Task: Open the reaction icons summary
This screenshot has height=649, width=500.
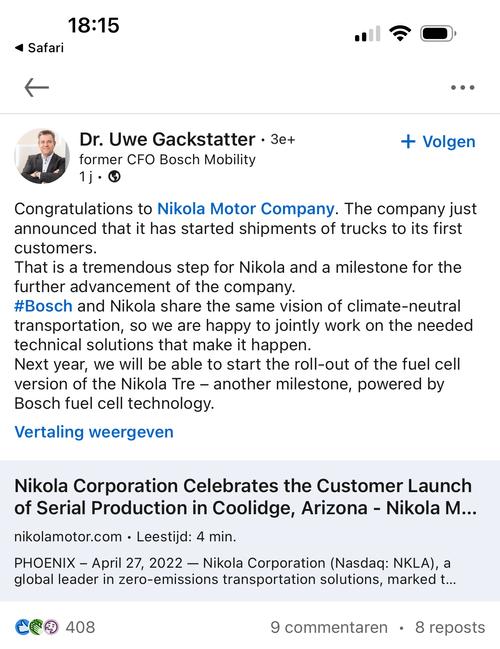Action: click(x=36, y=627)
